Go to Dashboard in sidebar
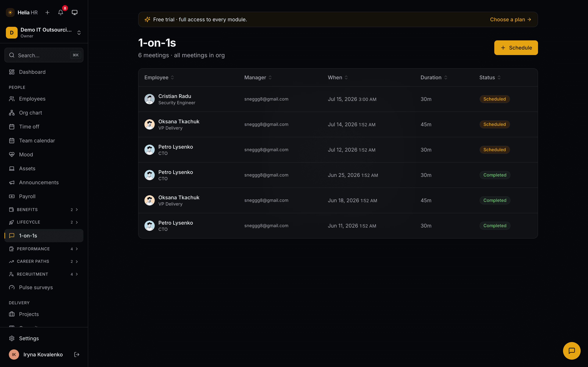Viewport: 588px width, 367px height. pyautogui.click(x=44, y=72)
